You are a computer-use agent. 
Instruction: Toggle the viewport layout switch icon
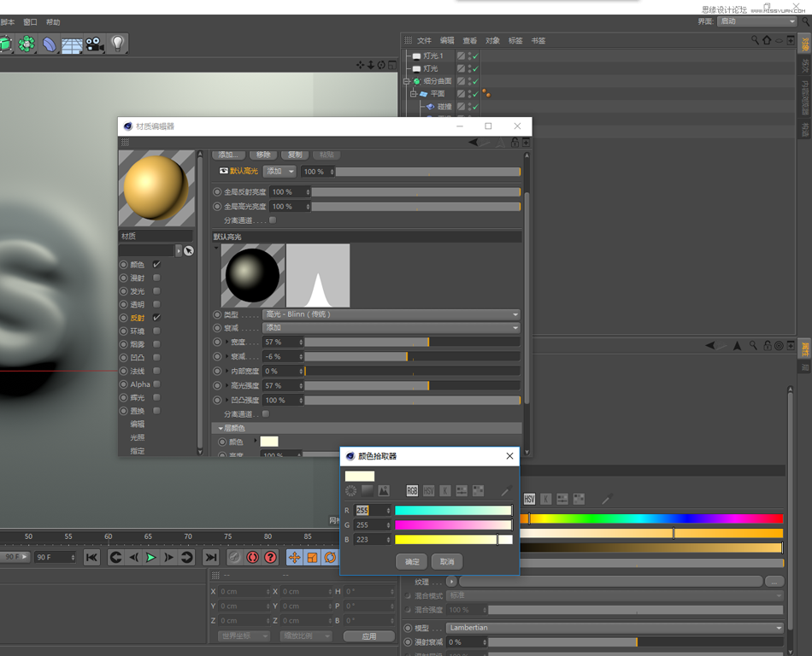(x=392, y=65)
